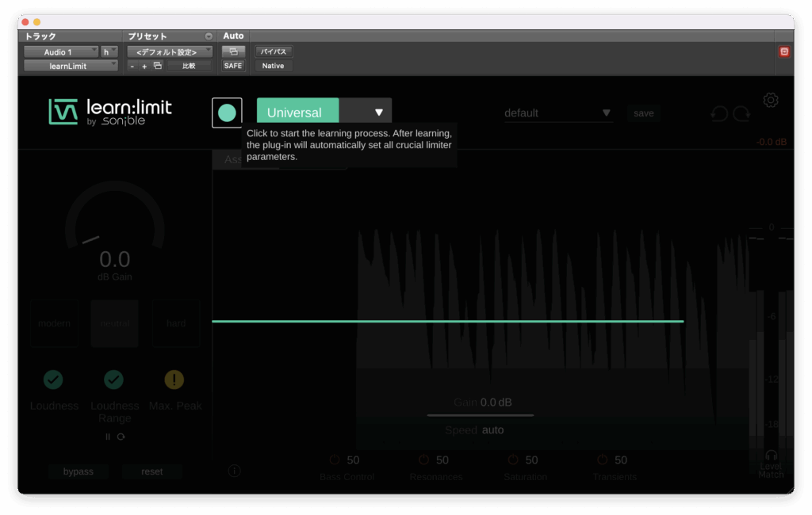Save the preset with the save button
This screenshot has width=812, height=515.
(x=644, y=113)
